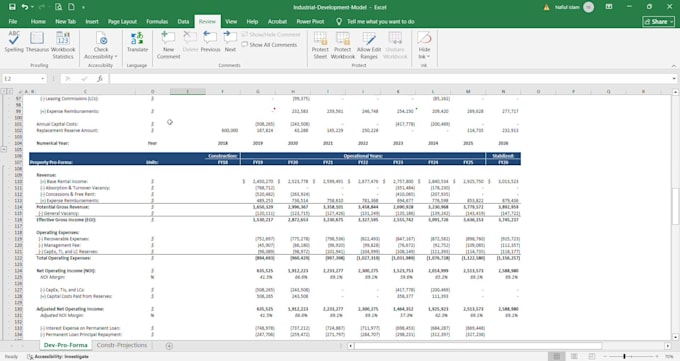Viewport: 680px width, 361px height.
Task: Click the outline level 2 button
Action: point(10,92)
